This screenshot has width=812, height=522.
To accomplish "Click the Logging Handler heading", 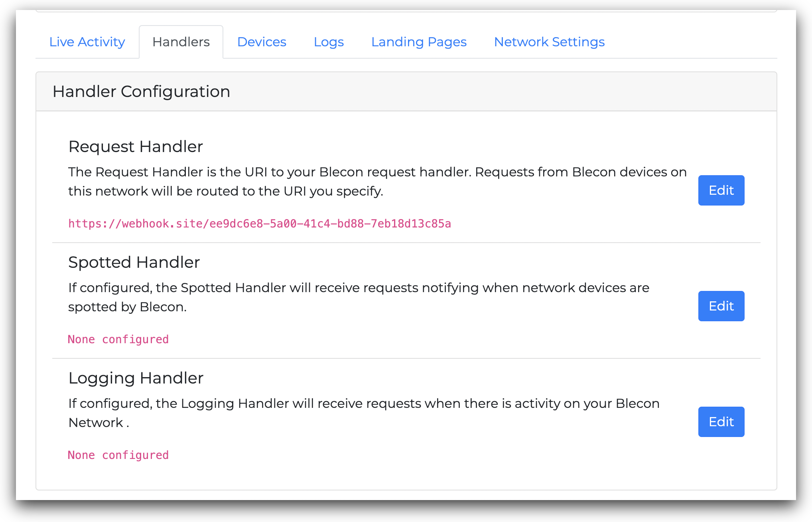I will (136, 378).
